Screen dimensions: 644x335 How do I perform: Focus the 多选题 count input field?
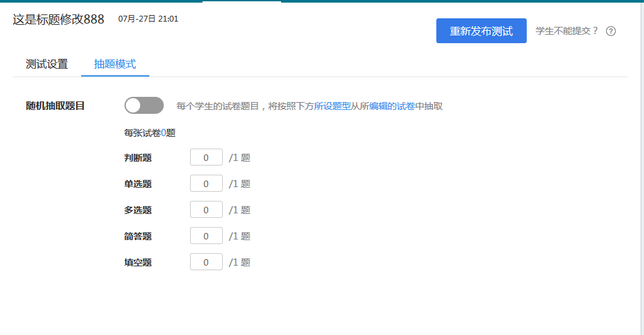coord(206,210)
